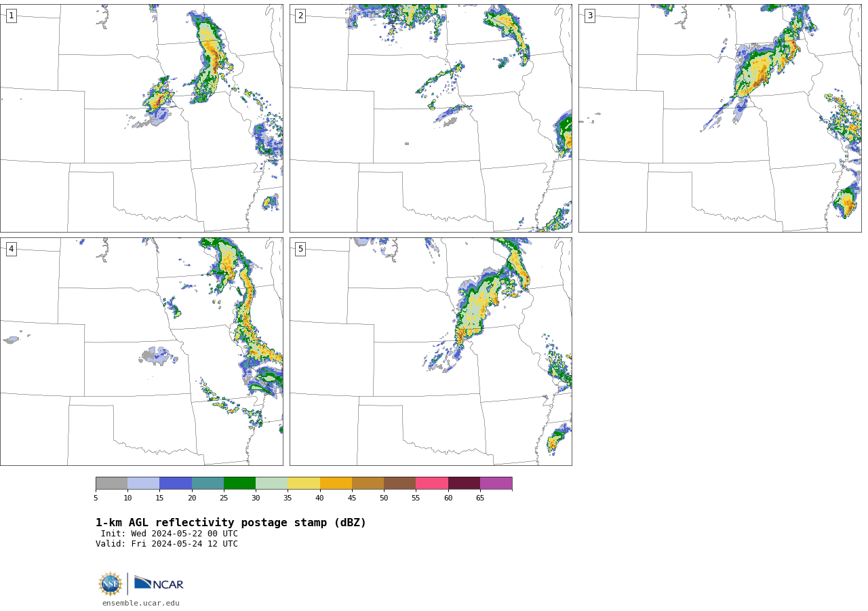Click the member label '3' box
868x611 pixels.
click(x=589, y=16)
